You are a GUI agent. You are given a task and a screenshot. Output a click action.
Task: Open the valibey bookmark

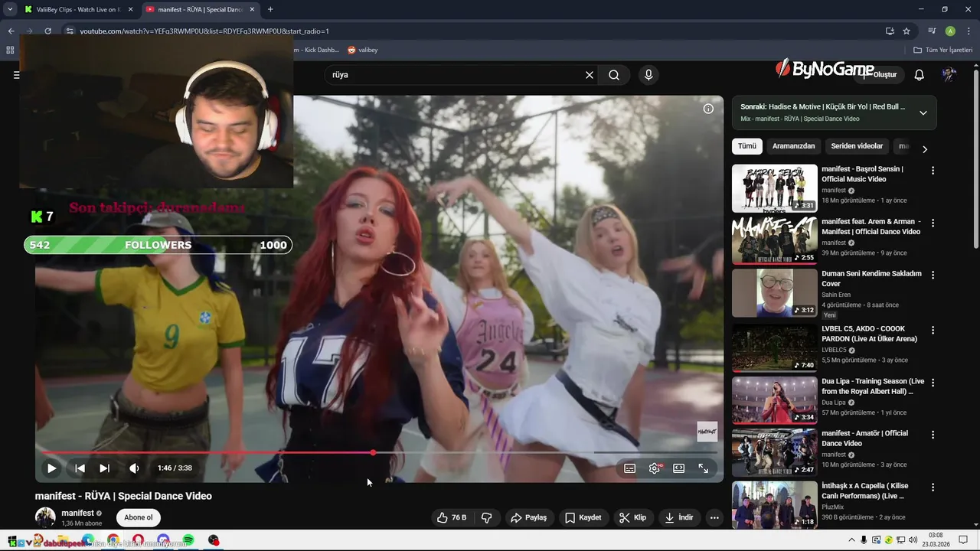click(362, 50)
